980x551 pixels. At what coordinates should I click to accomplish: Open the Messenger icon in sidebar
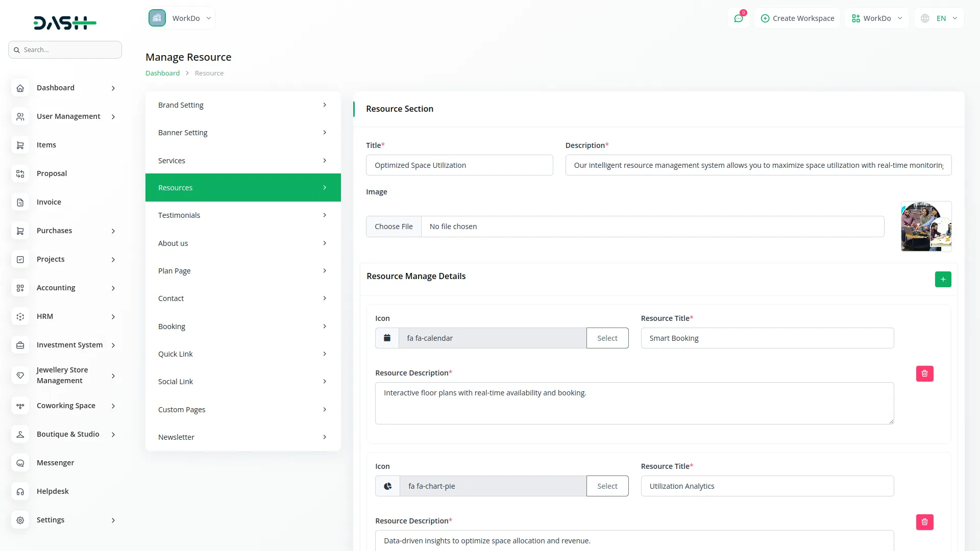(20, 463)
